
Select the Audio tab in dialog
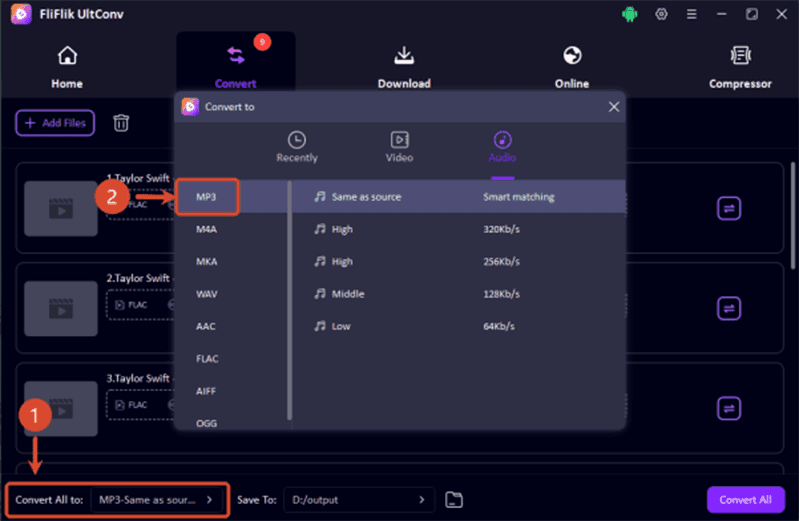502,147
